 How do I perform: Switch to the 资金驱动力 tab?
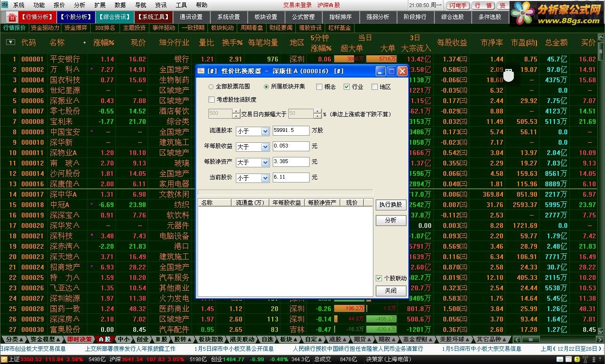click(45, 28)
